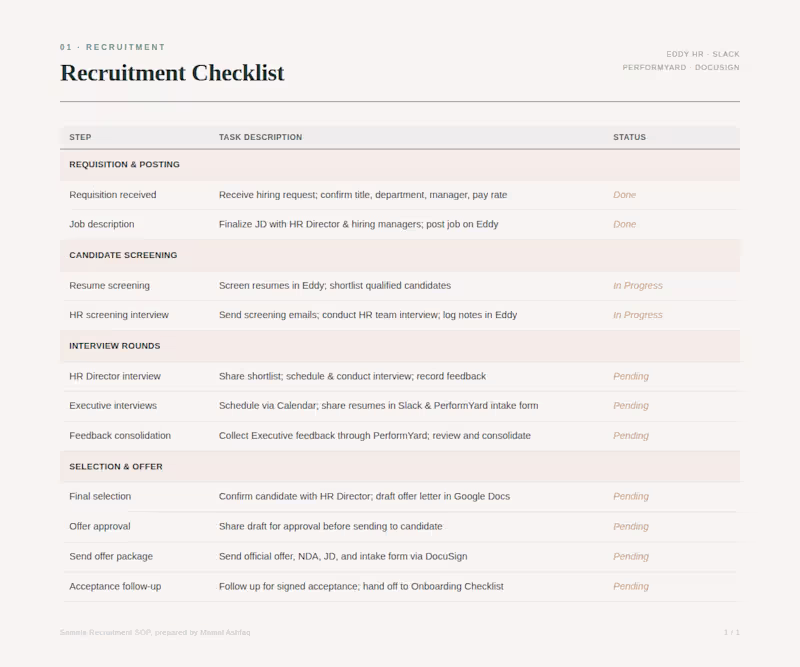Click the "Recruitment Checklist" title
Screen dimensions: 800x667
click(x=172, y=73)
